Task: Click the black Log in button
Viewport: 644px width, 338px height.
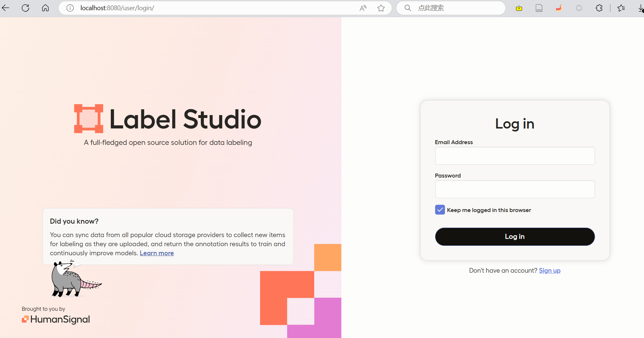Action: tap(515, 237)
